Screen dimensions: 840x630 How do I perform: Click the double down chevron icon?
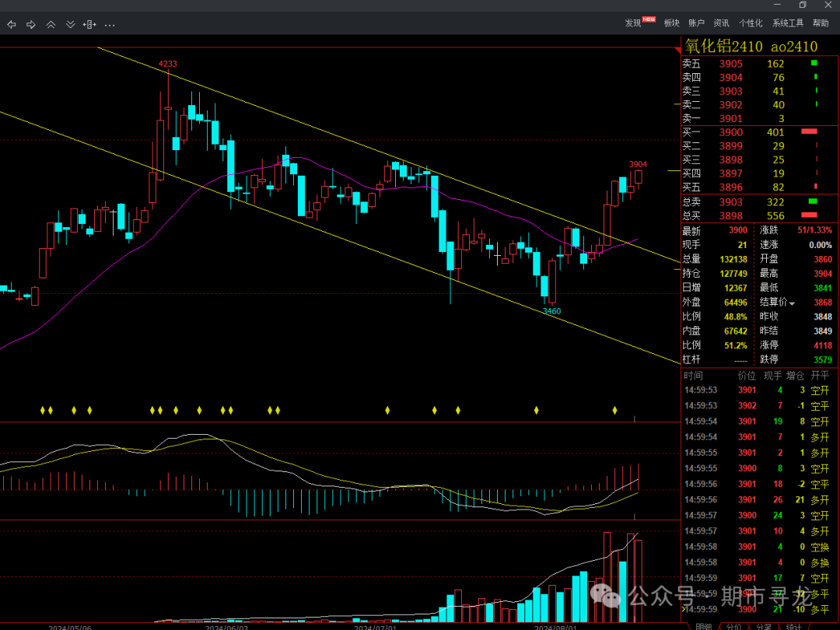(x=70, y=25)
